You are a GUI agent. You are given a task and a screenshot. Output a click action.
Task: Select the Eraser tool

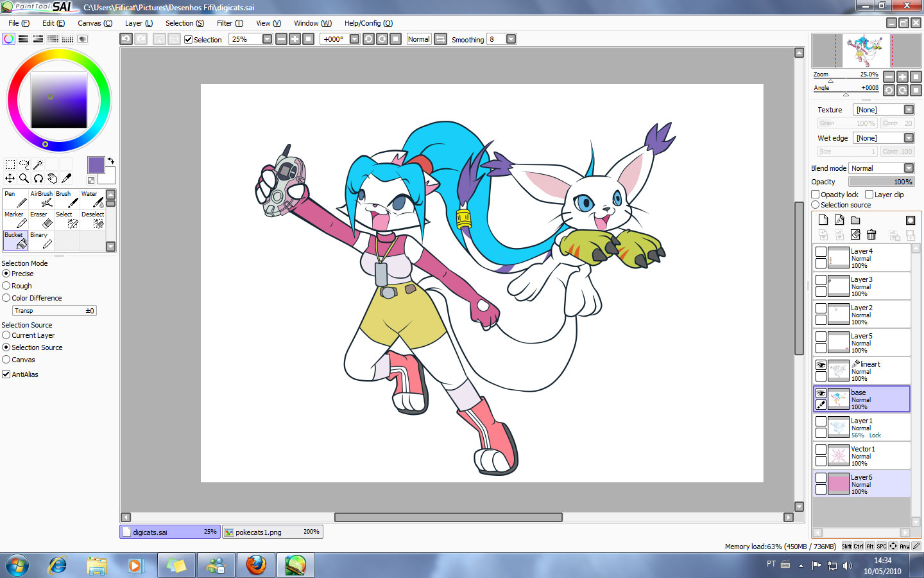pyautogui.click(x=41, y=220)
